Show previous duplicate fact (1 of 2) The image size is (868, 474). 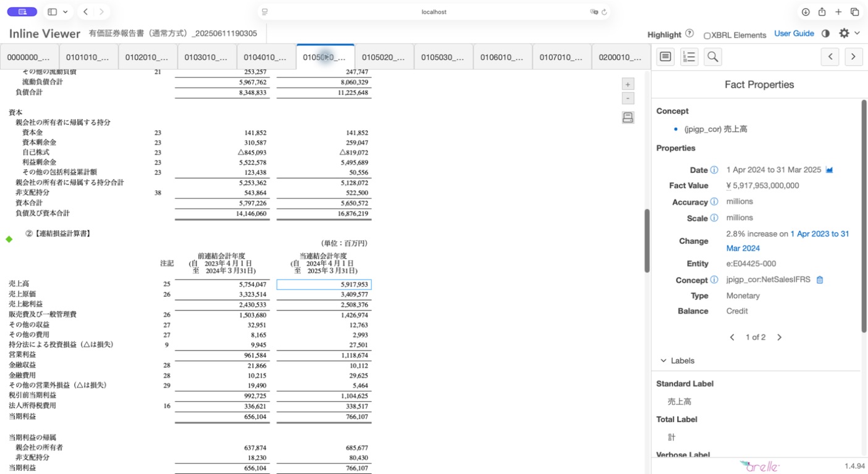[732, 337]
